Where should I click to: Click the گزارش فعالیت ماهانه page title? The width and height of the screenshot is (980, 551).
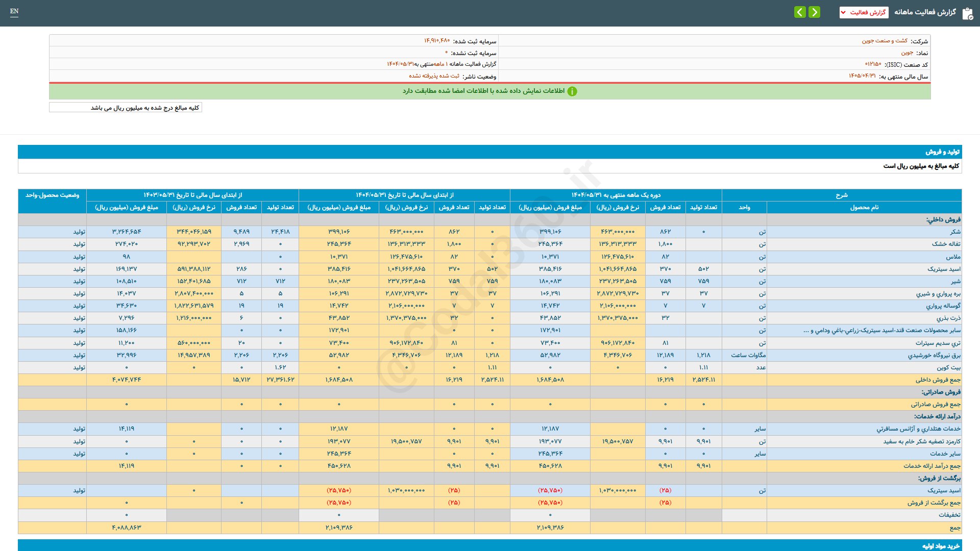point(925,12)
